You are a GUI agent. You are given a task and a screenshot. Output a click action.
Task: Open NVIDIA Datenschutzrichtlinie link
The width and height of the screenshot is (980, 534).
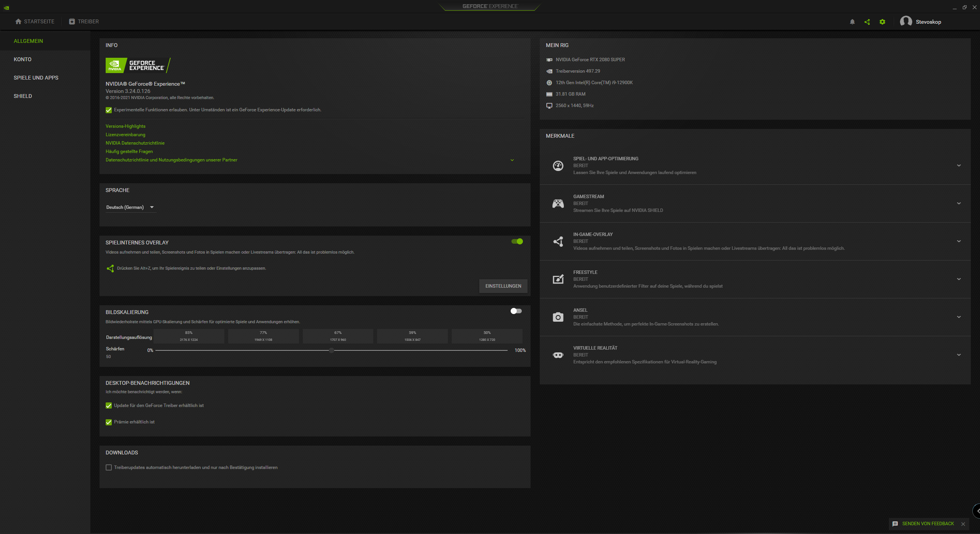[x=135, y=143]
